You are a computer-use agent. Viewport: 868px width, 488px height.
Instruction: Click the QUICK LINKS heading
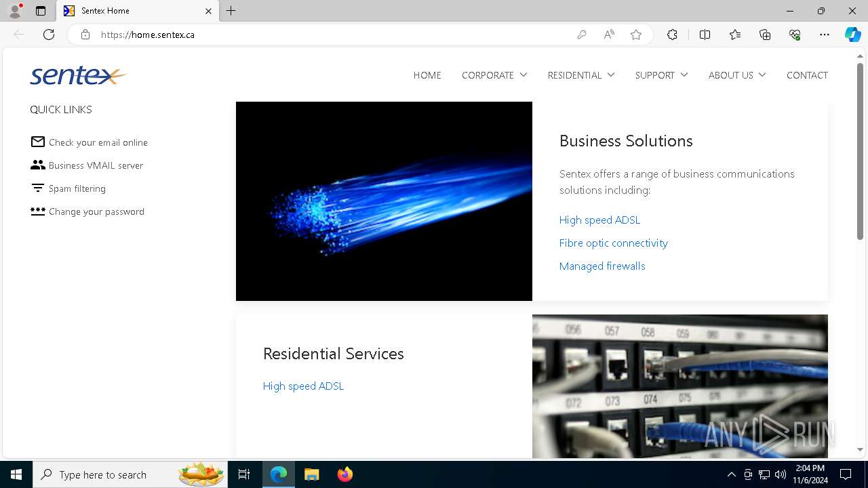[61, 109]
